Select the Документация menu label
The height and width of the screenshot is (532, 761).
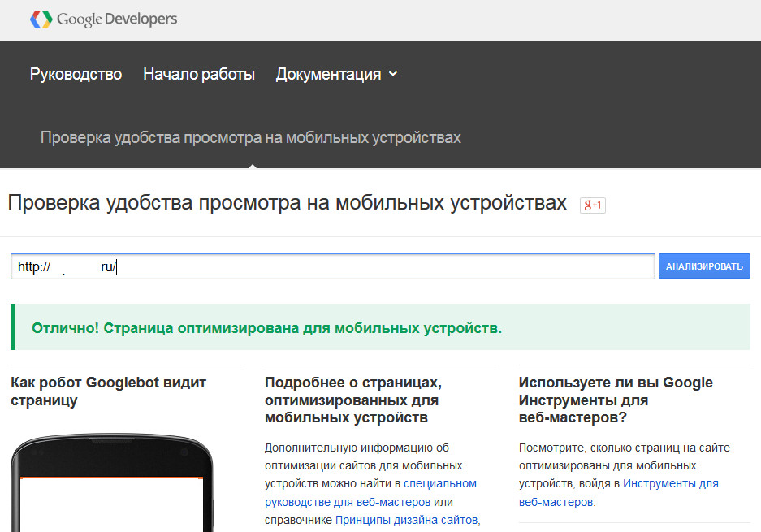tap(328, 74)
